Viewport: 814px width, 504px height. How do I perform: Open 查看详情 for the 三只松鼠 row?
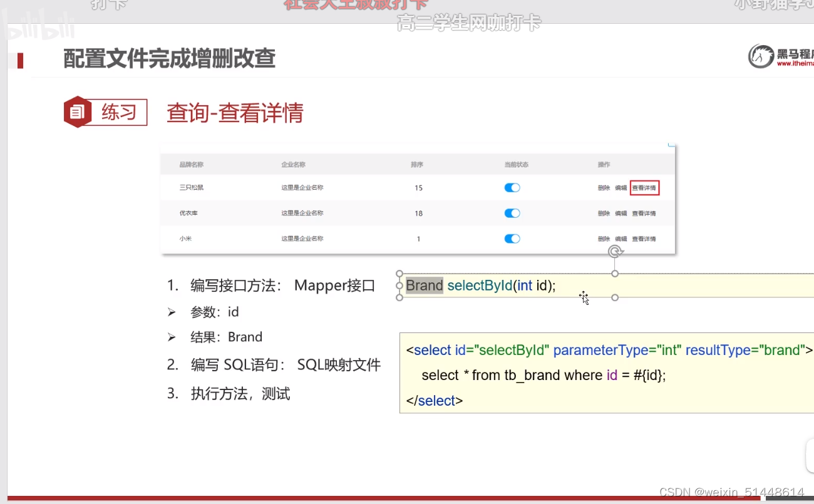[x=644, y=188]
